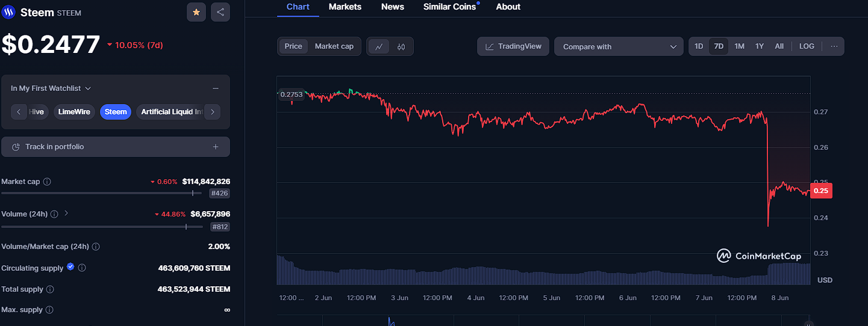Click the share icon next to Steem
The height and width of the screenshot is (326, 868).
[x=220, y=12]
